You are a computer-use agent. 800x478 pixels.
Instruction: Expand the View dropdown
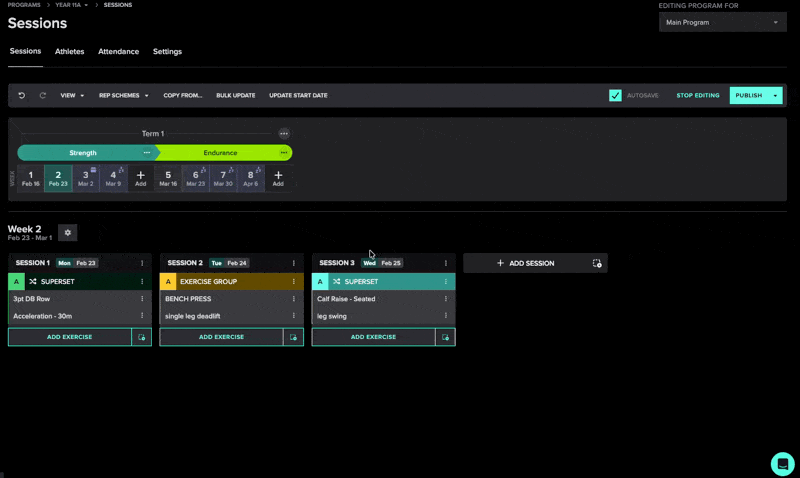72,95
